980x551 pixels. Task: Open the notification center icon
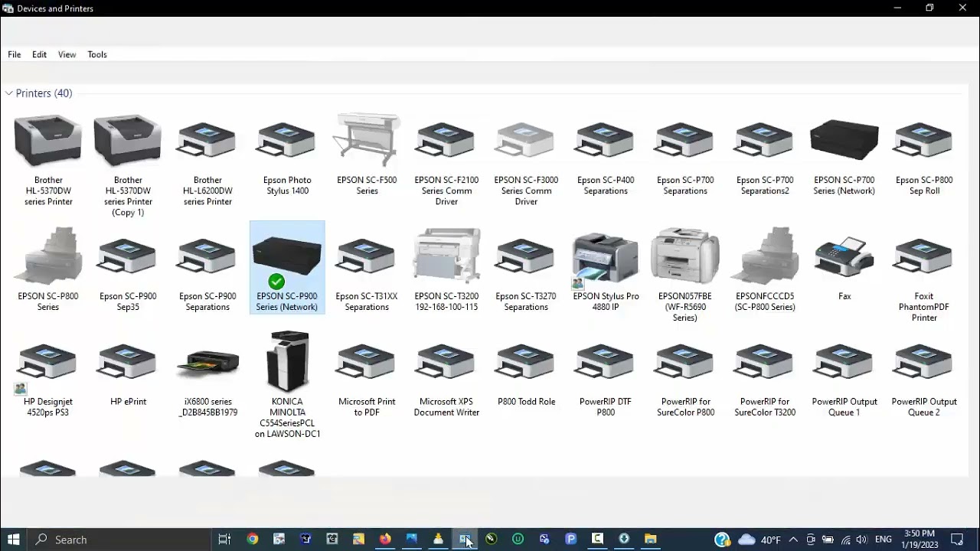[x=957, y=540]
